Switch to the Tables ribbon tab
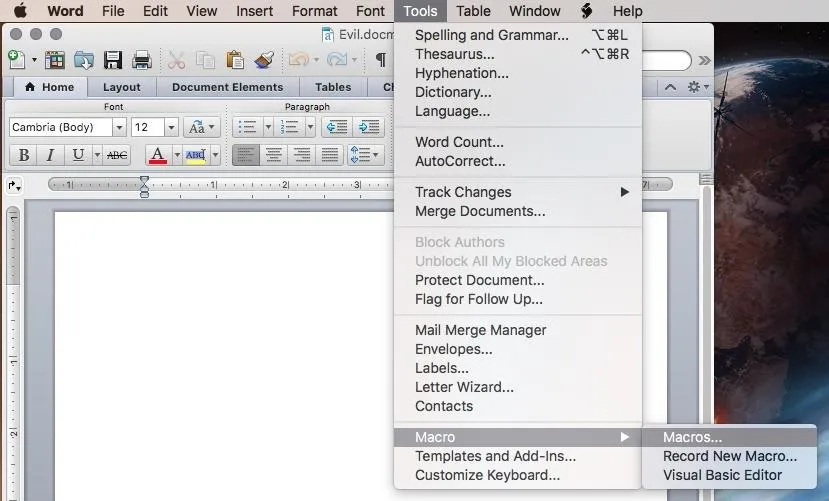The image size is (829, 501). pos(333,87)
